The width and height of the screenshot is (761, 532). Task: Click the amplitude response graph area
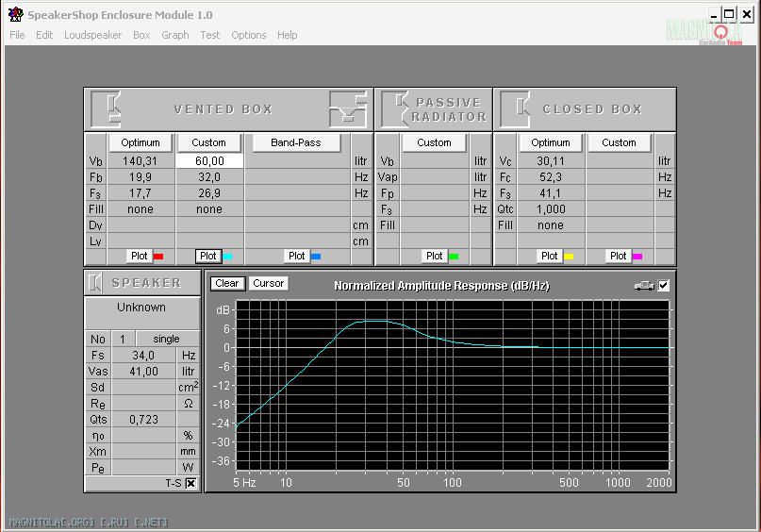coord(453,386)
